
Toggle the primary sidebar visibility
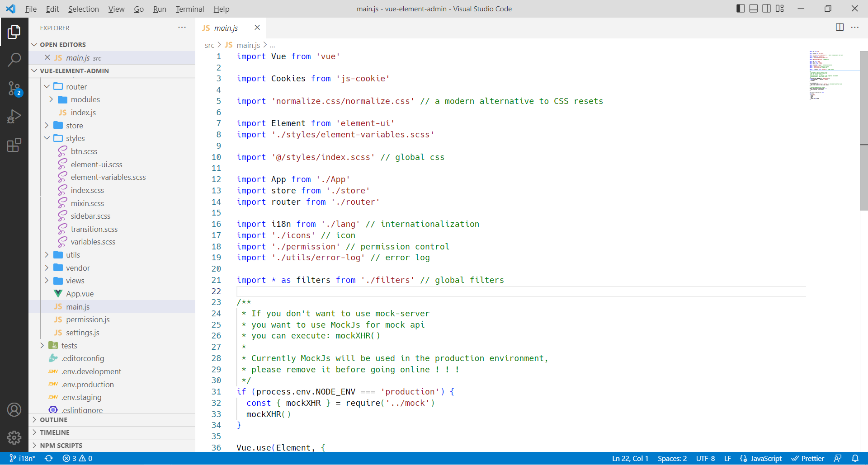[741, 9]
